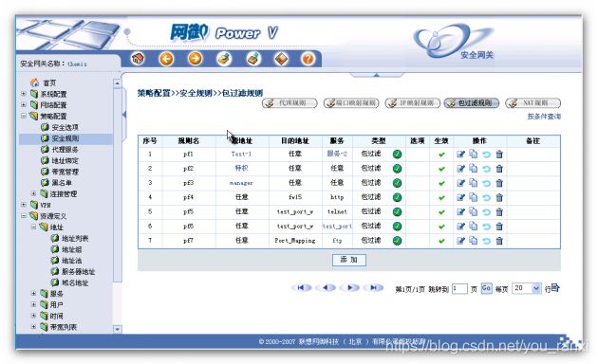Expand the 系统配置 tree node
598x364 pixels.
coord(24,94)
